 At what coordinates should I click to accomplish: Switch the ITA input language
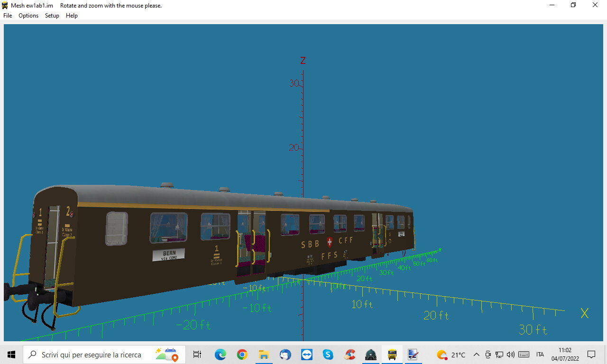540,355
